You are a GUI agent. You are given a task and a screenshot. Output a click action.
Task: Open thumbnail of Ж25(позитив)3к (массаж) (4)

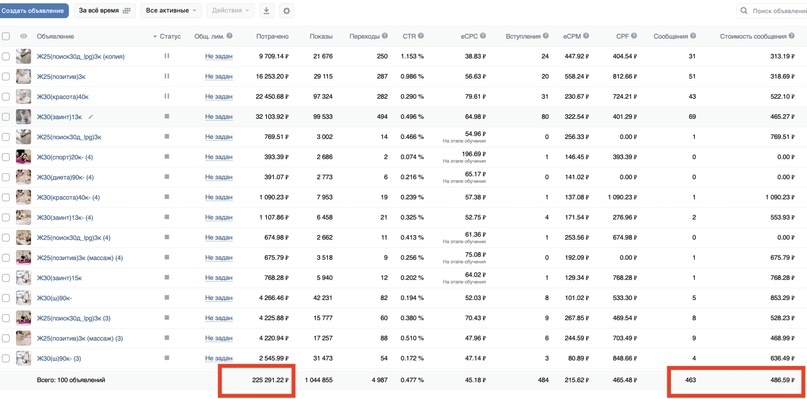tap(23, 257)
